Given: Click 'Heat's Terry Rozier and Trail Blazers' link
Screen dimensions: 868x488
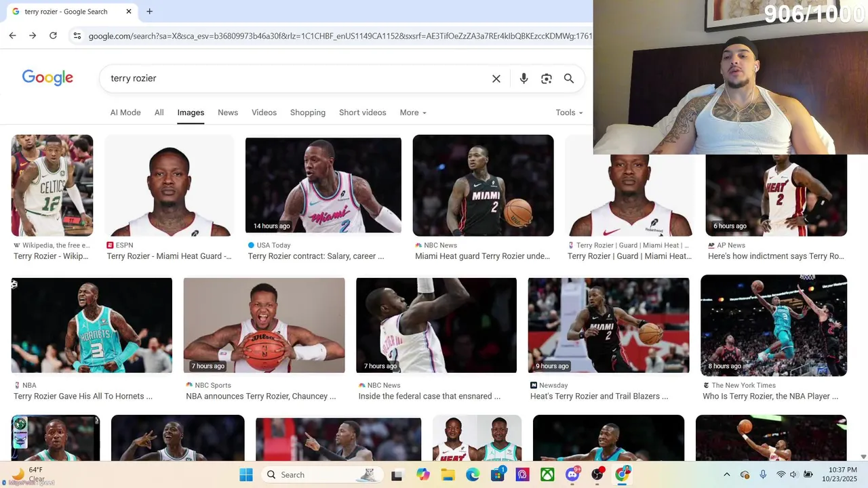Looking at the screenshot, I should [x=599, y=396].
